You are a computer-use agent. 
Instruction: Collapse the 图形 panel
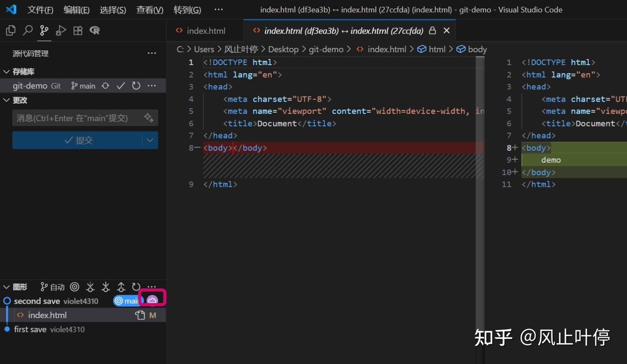coord(6,287)
